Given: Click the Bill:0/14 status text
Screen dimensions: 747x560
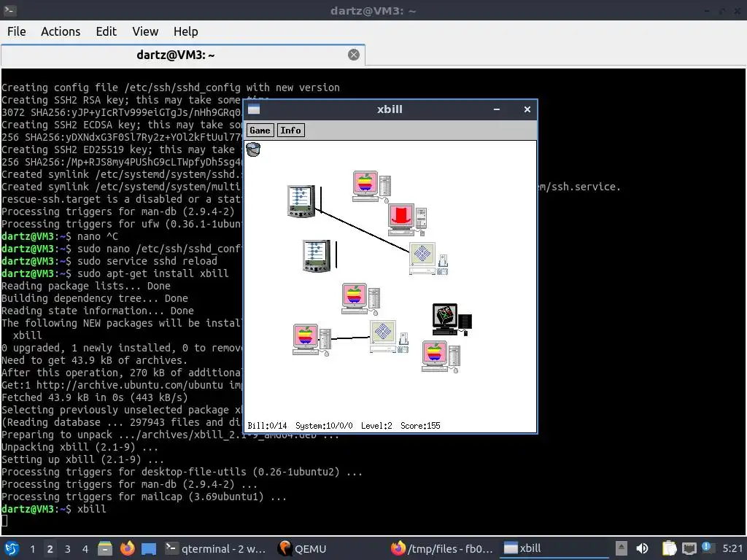Looking at the screenshot, I should click(267, 426).
